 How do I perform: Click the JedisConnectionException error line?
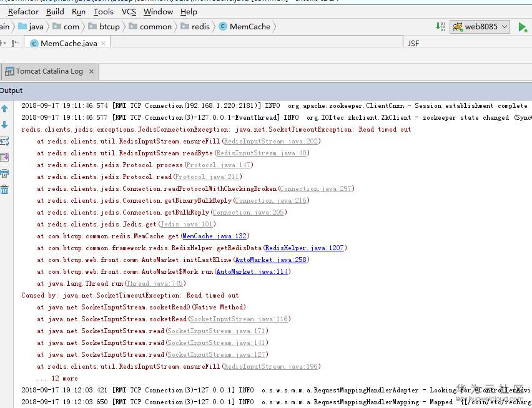pos(216,129)
